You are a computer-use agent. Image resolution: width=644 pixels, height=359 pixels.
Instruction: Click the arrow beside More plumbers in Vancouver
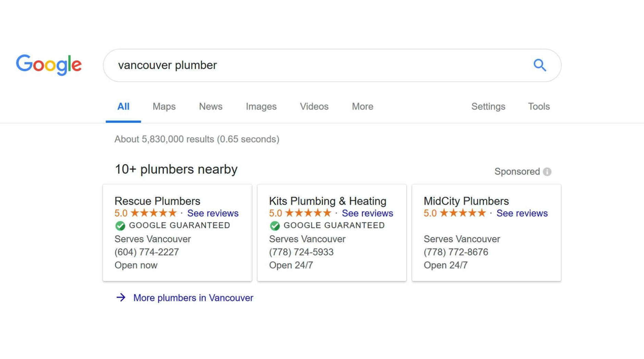click(121, 297)
